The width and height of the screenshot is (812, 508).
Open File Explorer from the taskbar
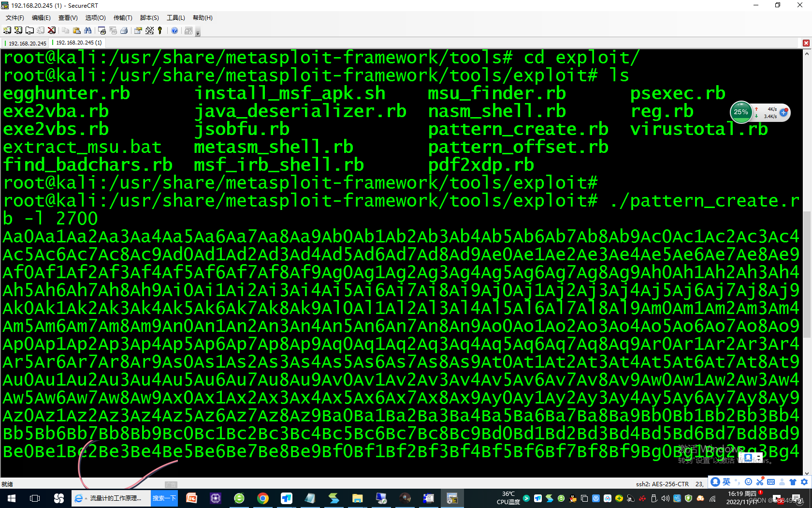click(358, 498)
